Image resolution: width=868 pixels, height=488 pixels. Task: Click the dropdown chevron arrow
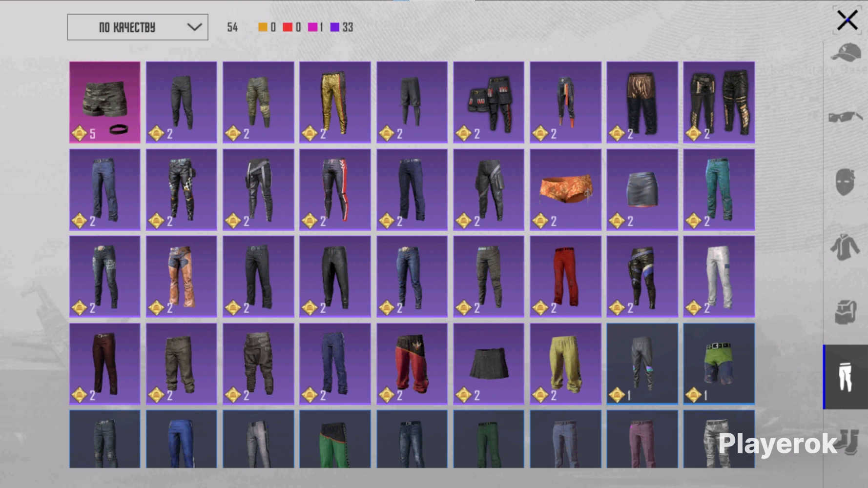(194, 27)
